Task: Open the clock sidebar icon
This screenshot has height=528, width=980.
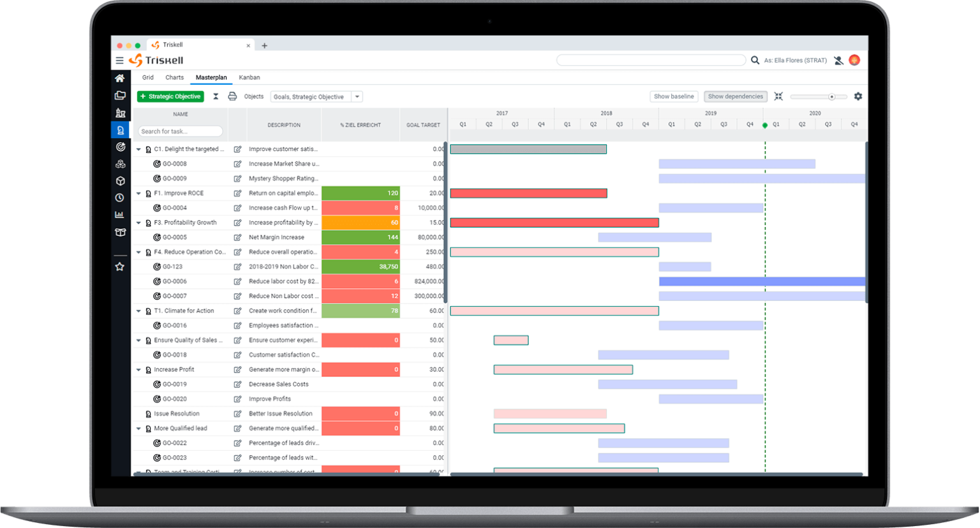Action: pos(120,198)
